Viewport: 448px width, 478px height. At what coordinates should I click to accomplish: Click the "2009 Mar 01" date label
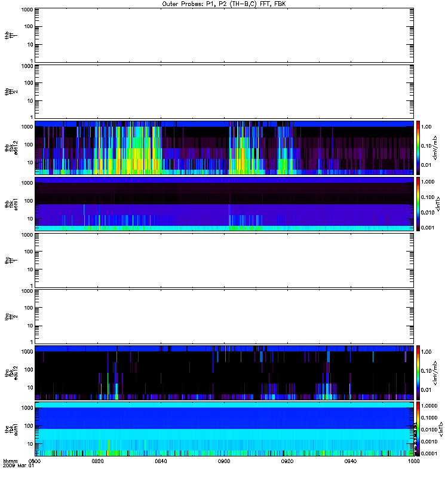click(x=19, y=466)
